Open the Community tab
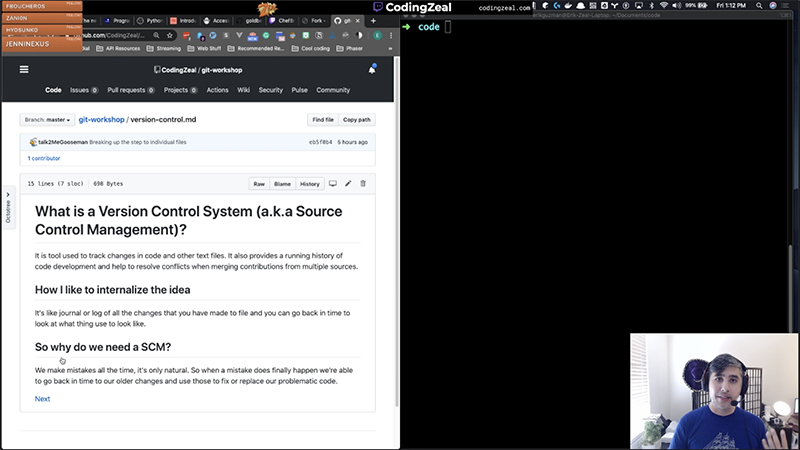 (333, 90)
